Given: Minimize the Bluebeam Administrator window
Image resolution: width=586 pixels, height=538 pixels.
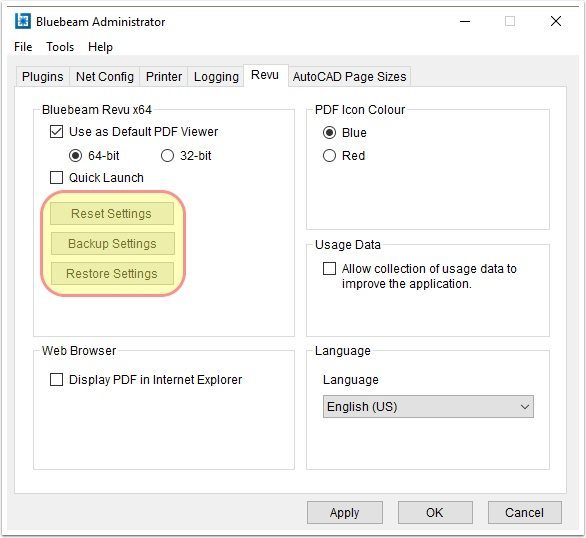Looking at the screenshot, I should pos(465,21).
